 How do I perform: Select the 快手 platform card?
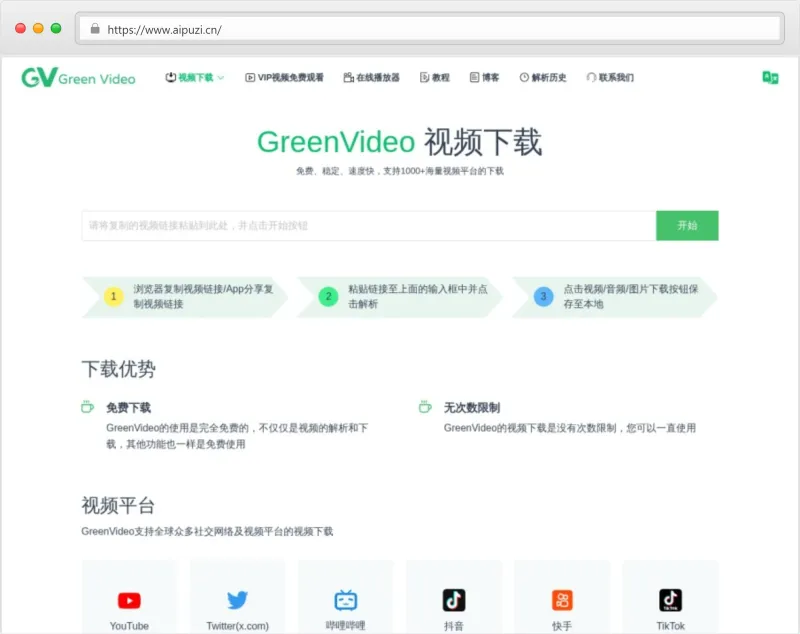tap(562, 597)
